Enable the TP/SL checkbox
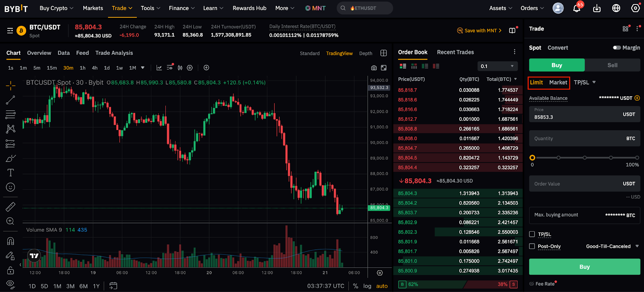Screen dimensions: 644x292 tap(532, 234)
